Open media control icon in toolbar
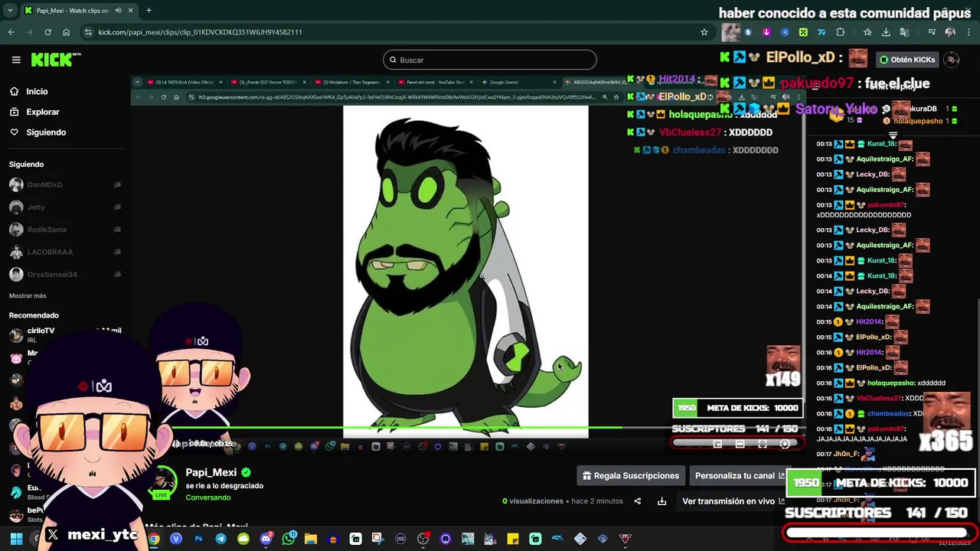This screenshot has height=551, width=980. pyautogui.click(x=932, y=32)
